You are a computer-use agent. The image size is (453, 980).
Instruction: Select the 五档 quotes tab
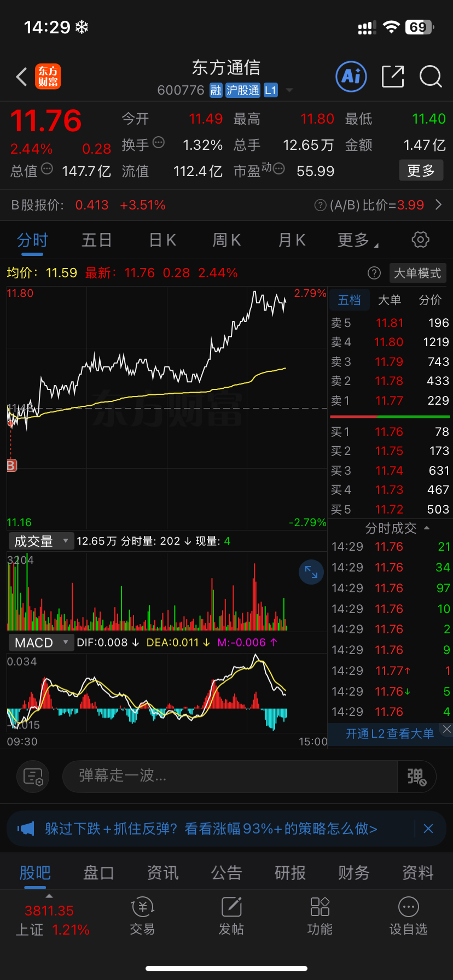[x=349, y=300]
